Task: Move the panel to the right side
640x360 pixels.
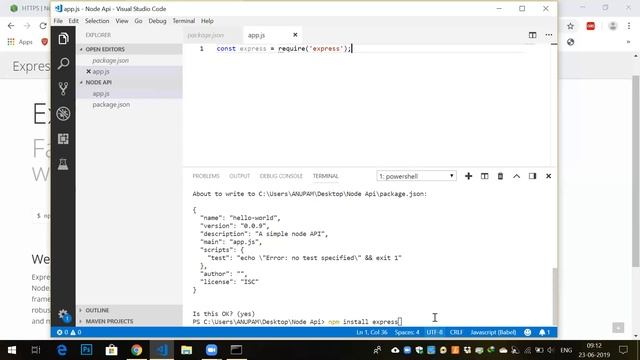Action: coord(532,176)
